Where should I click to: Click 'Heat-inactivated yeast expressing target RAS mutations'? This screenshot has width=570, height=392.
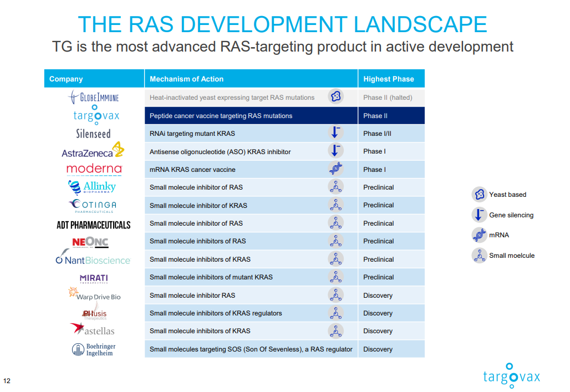232,98
